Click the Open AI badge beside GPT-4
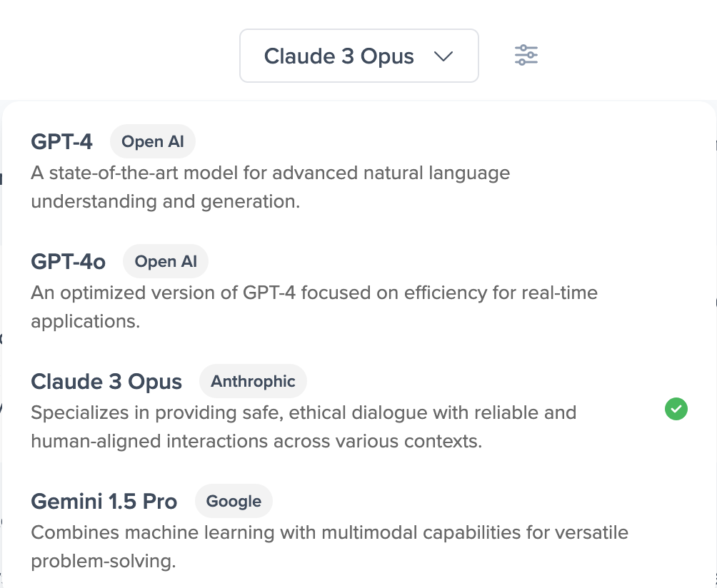 (x=152, y=142)
